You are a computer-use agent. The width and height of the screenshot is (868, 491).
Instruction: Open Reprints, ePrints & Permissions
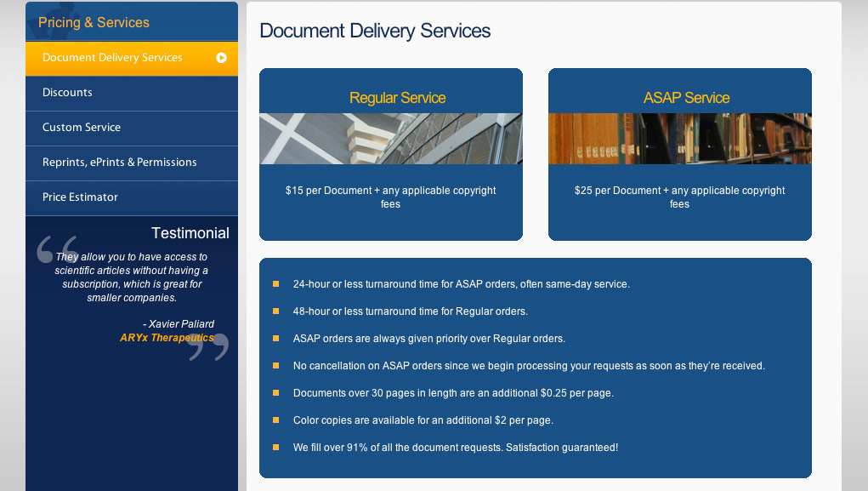point(132,163)
